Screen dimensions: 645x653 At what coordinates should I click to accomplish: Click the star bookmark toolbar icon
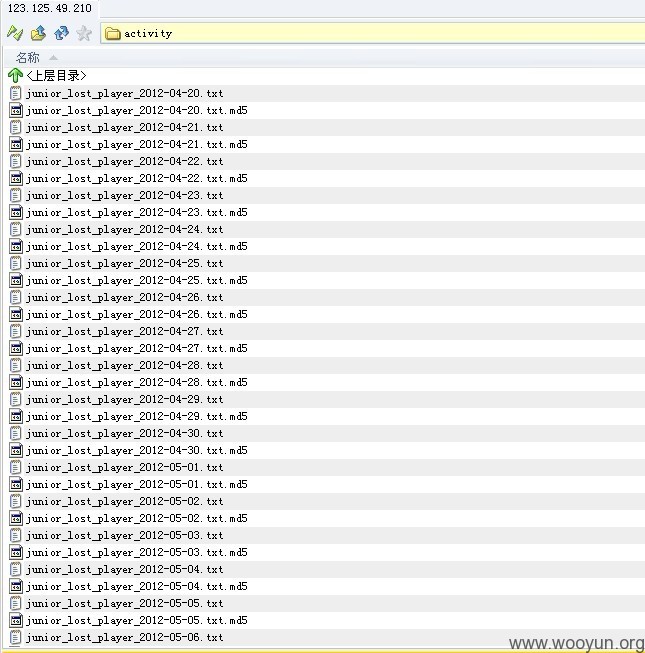(84, 33)
